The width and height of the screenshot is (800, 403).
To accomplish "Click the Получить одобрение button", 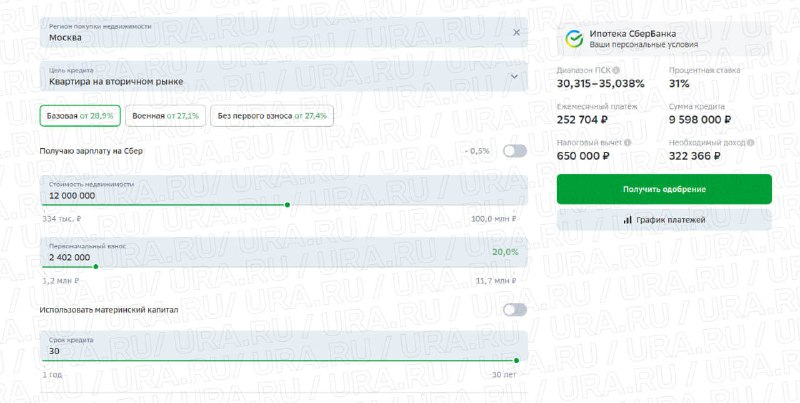I will click(x=664, y=189).
